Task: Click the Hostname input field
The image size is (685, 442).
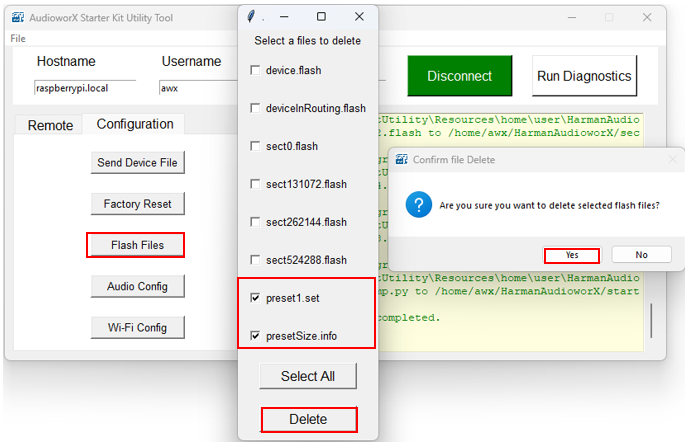Action: 85,88
